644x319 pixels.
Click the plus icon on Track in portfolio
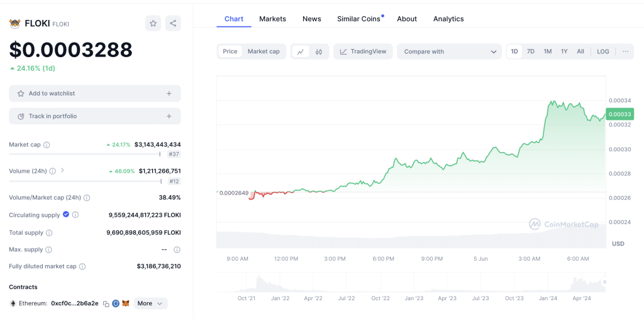[169, 116]
